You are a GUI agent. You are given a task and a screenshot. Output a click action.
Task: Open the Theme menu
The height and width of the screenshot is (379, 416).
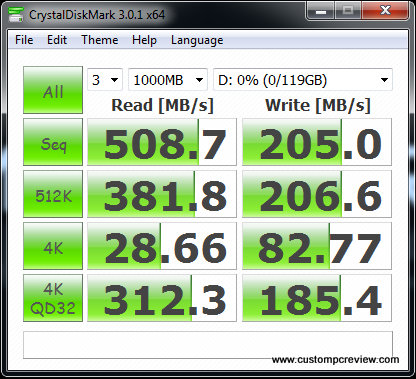(x=100, y=40)
